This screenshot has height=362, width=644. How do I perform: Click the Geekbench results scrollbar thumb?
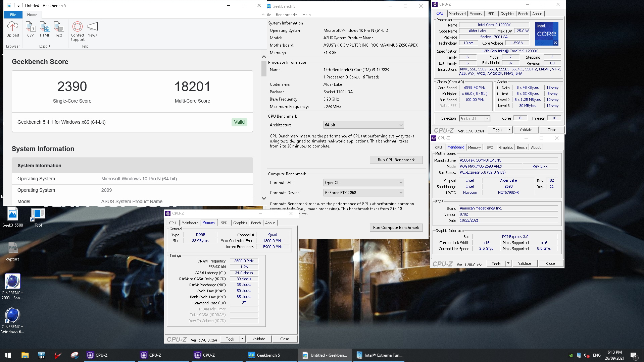[x=264, y=68]
